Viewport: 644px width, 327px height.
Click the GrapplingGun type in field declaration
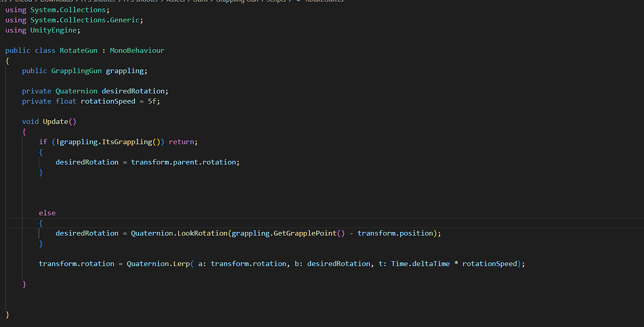(x=76, y=71)
